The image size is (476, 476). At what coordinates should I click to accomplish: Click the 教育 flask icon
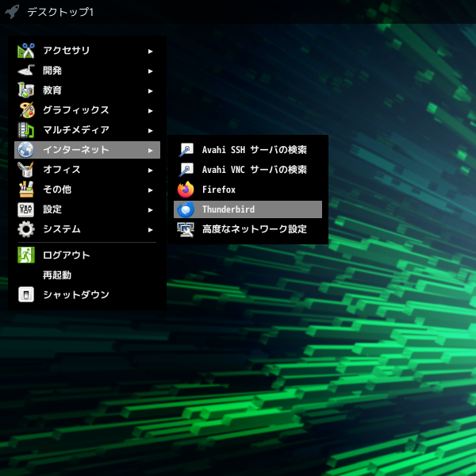pos(26,90)
